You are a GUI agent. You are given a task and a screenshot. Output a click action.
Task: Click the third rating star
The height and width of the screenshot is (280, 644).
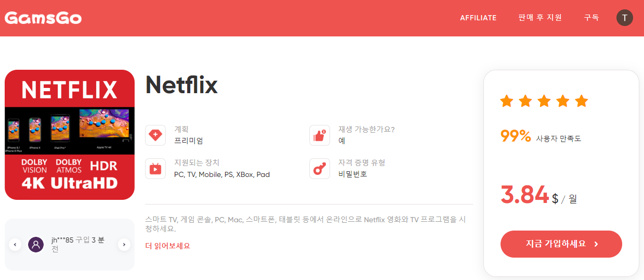point(544,101)
